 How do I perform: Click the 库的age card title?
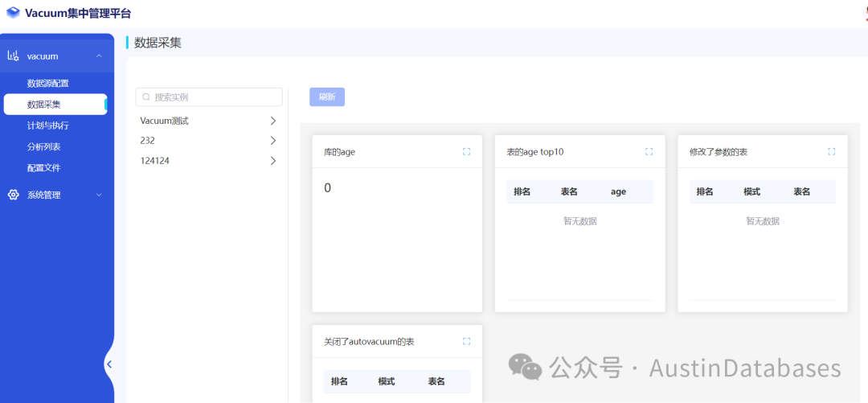(x=339, y=152)
